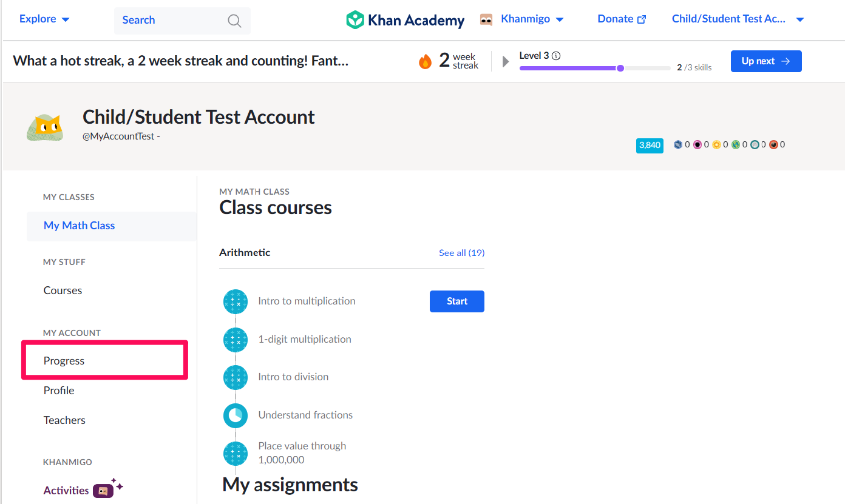
Task: Open Progress under My Account
Action: click(x=64, y=361)
